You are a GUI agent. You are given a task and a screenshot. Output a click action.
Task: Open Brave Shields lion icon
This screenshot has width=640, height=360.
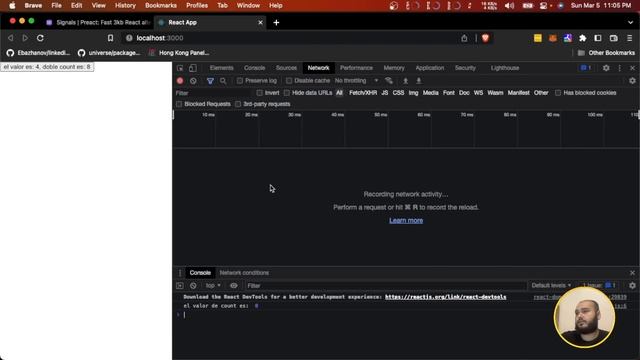(485, 38)
